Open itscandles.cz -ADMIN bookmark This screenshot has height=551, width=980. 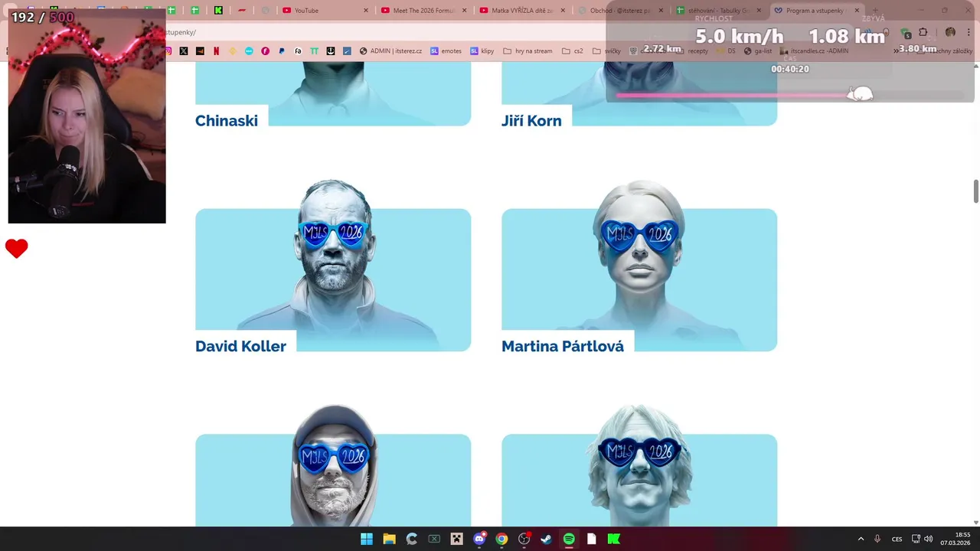tap(814, 51)
